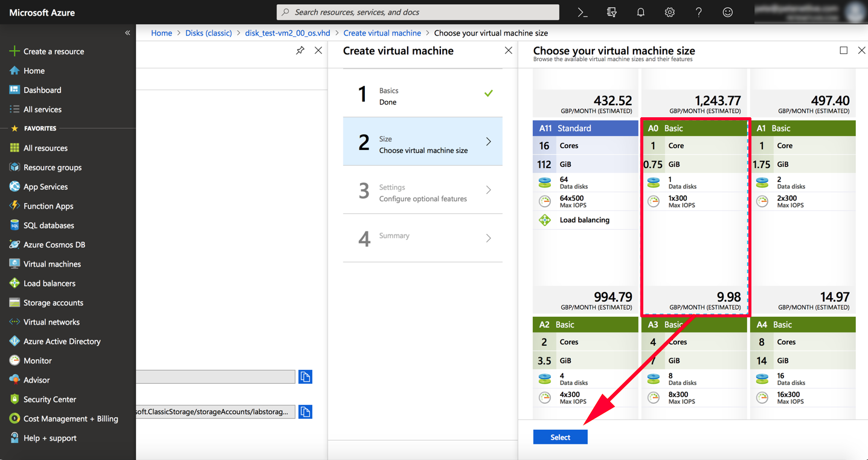Click the Function Apps lightning icon

pos(14,206)
